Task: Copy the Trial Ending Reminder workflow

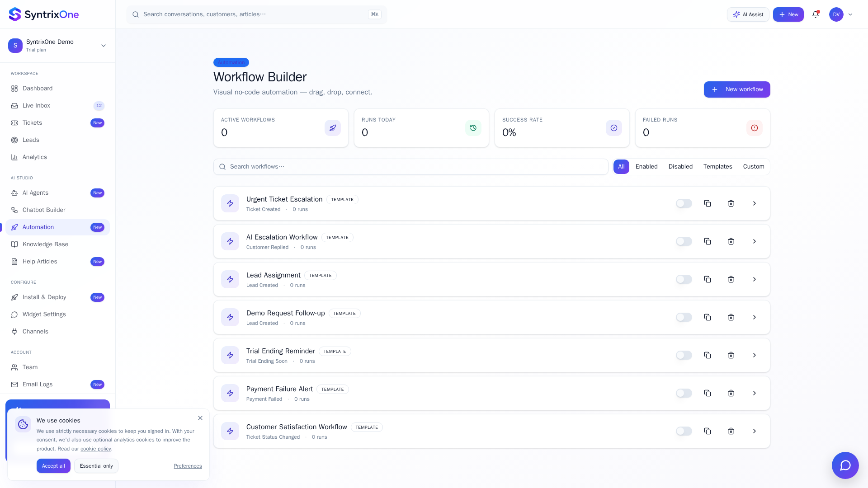Action: click(x=708, y=355)
